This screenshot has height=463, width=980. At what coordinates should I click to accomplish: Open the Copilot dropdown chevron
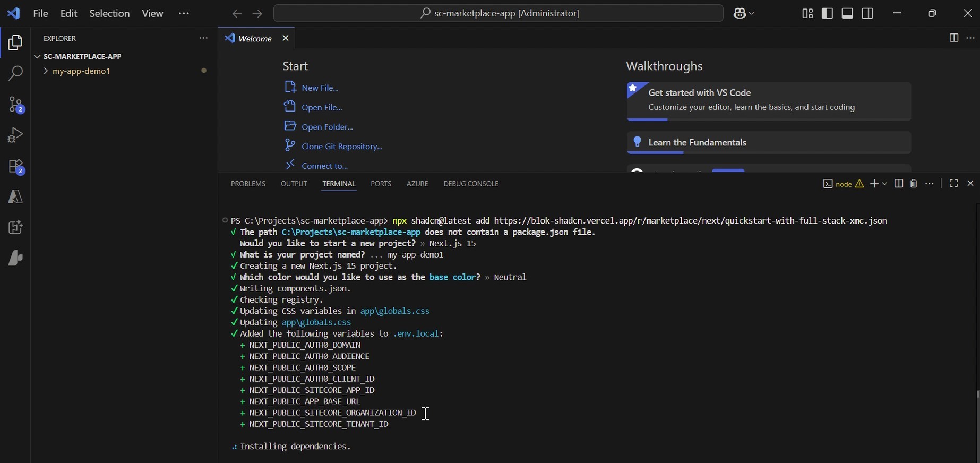click(752, 14)
